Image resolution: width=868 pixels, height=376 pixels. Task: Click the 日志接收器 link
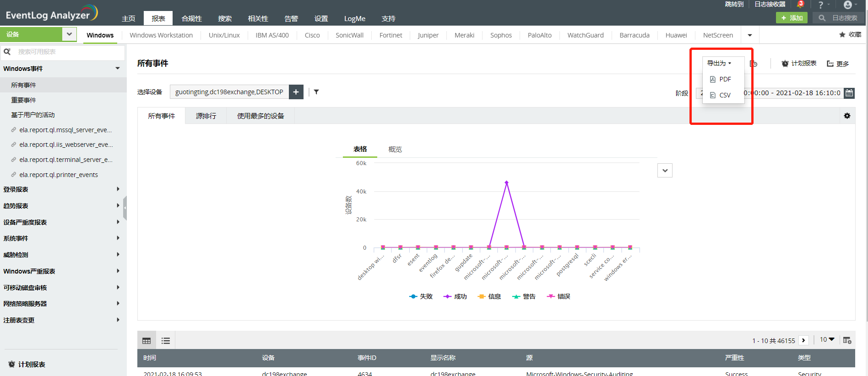(770, 4)
